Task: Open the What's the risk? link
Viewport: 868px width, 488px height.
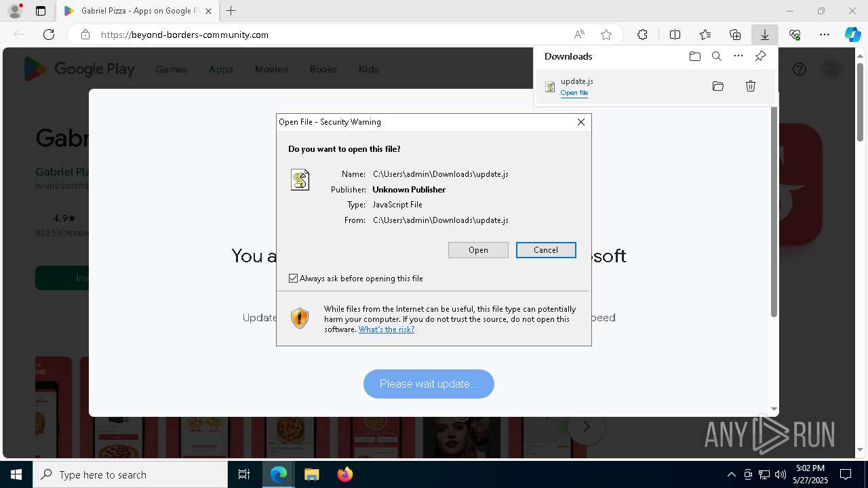Action: click(387, 329)
